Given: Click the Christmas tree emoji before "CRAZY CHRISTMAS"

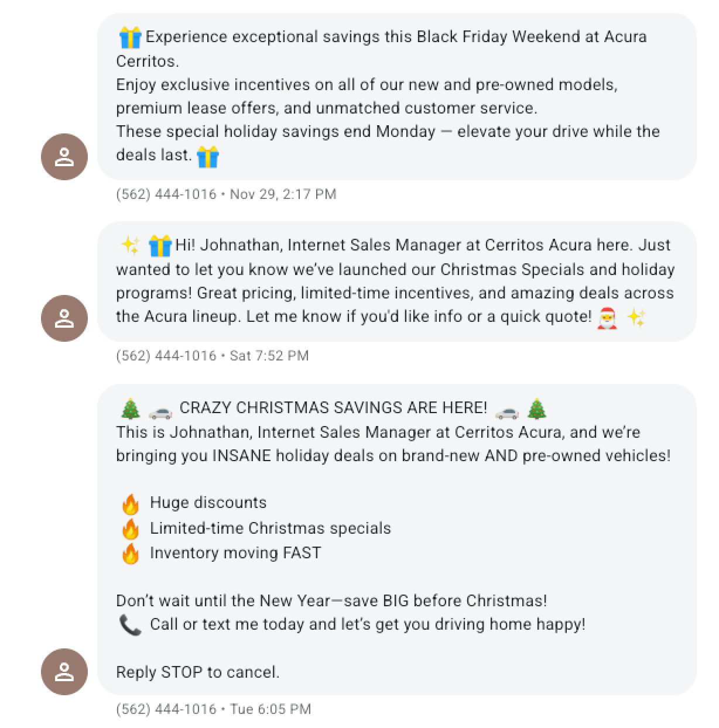Looking at the screenshot, I should click(x=130, y=408).
